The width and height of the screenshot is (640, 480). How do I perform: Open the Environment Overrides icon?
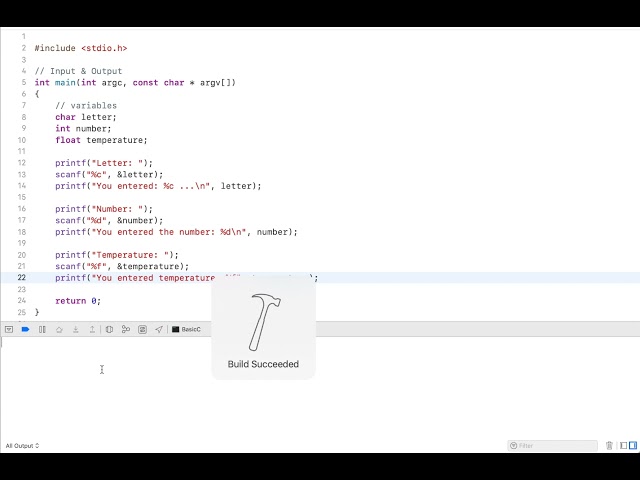142,329
